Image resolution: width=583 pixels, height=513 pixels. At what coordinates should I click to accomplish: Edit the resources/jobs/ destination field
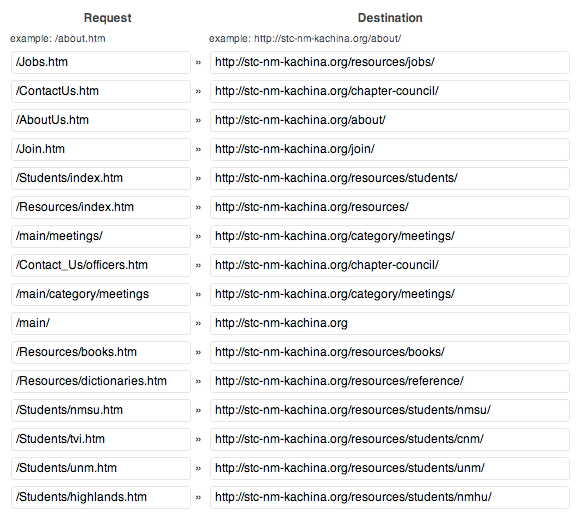coord(390,62)
